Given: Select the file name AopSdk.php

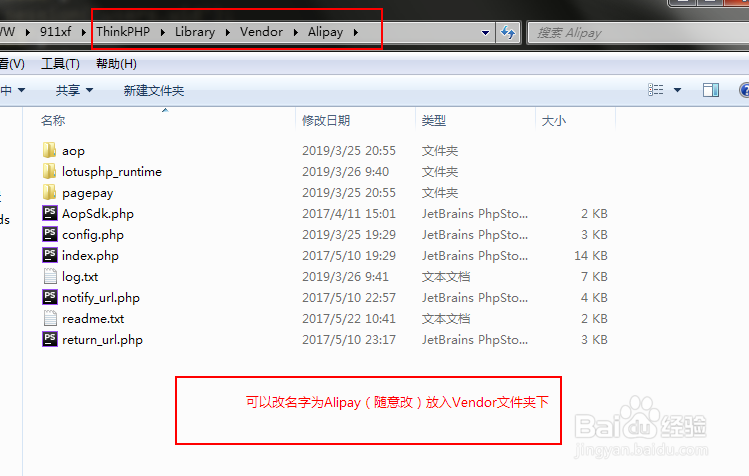Looking at the screenshot, I should [98, 214].
